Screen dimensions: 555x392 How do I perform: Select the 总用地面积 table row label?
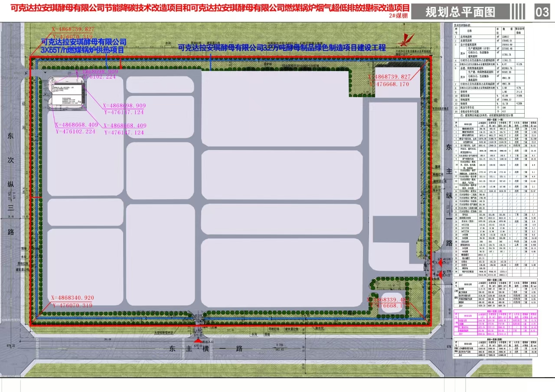(467, 36)
